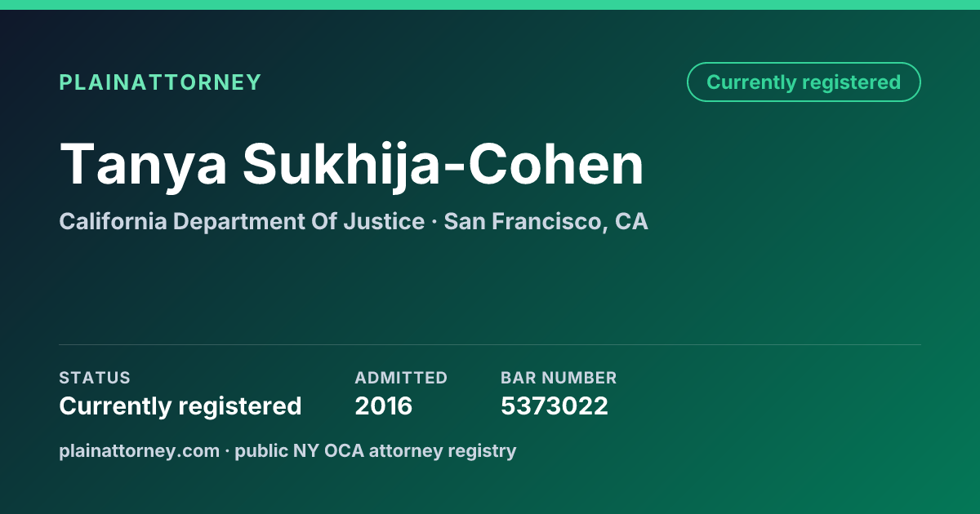Click the public NY OCA attorney registry text
This screenshot has width=980, height=514.
tap(376, 450)
